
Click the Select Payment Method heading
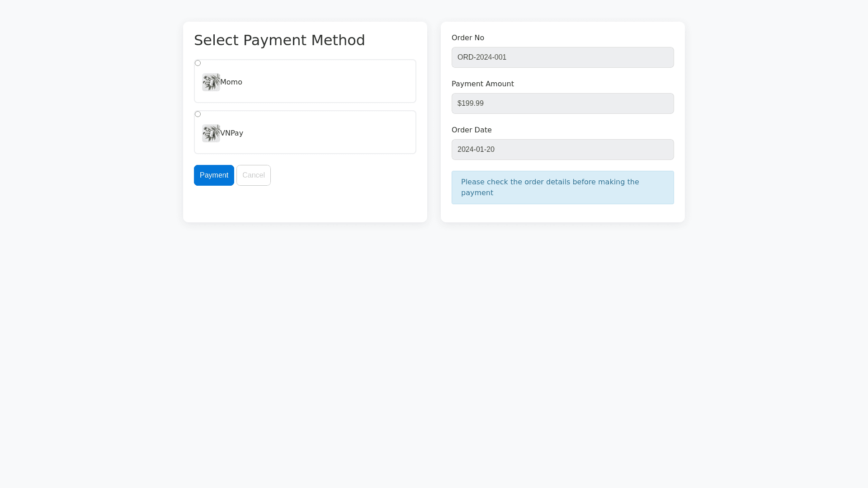pos(279,40)
